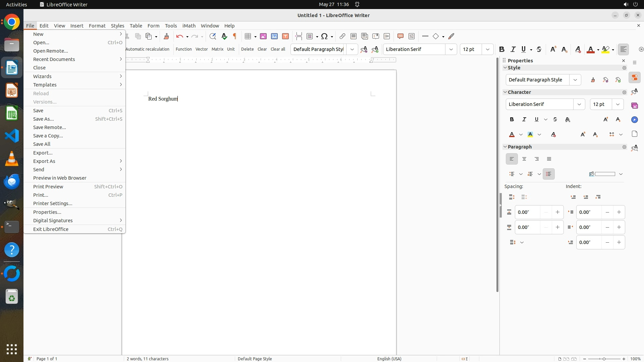
Task: Toggle formatting marks (pilcrow icon)
Action: [235, 36]
